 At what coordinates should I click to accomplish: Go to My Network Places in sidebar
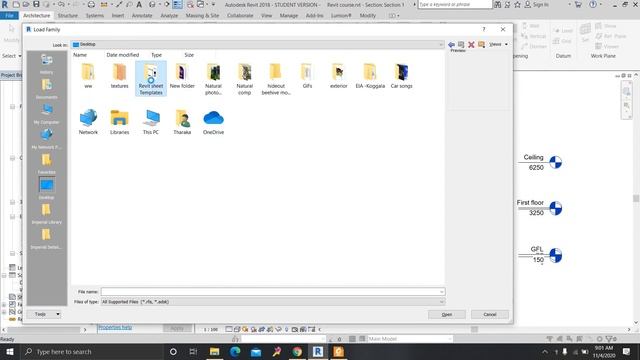point(47,138)
